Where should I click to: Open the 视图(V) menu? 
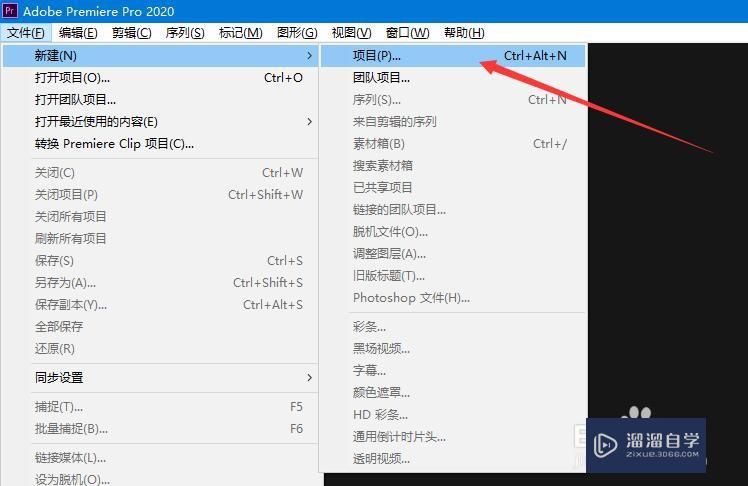352,32
